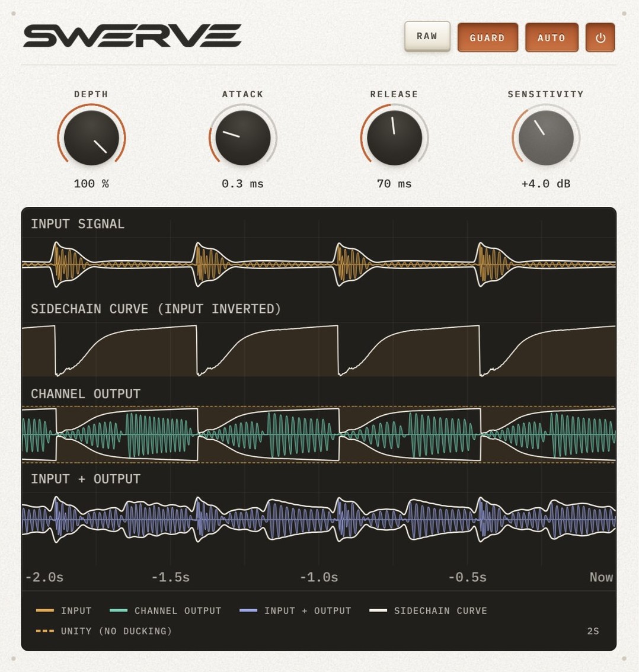Select the +4.0 dB sensitivity value

pyautogui.click(x=546, y=184)
